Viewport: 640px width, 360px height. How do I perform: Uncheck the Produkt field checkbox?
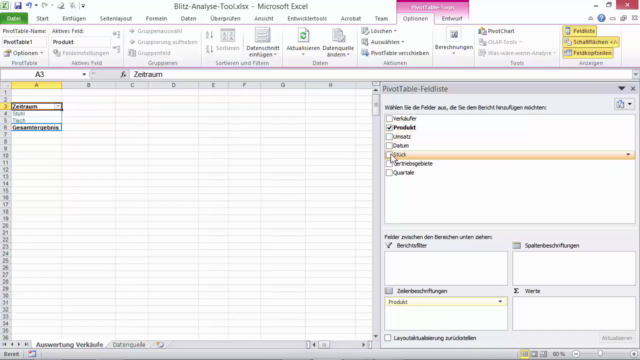click(389, 127)
